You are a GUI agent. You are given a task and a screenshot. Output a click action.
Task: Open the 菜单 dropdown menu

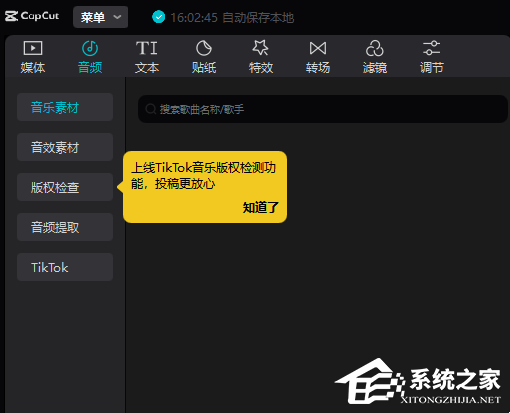click(100, 17)
